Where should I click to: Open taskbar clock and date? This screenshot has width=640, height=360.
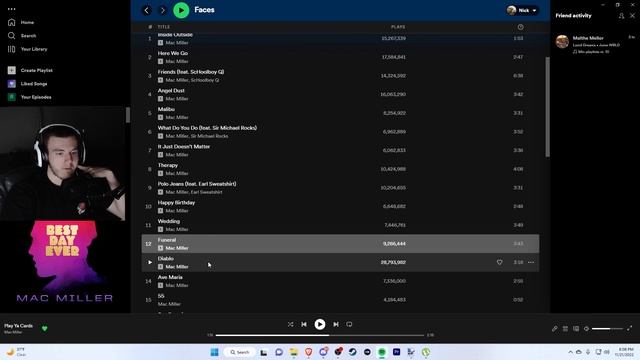point(625,352)
